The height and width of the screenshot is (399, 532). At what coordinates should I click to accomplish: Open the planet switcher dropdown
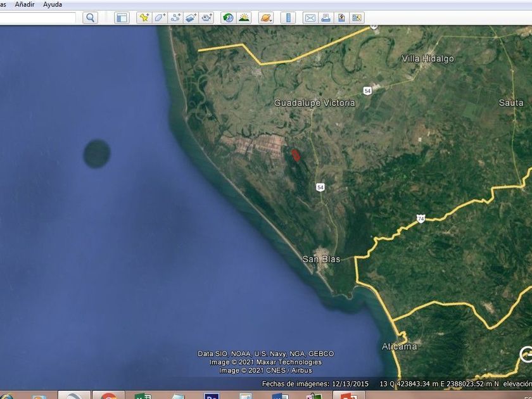click(x=266, y=18)
